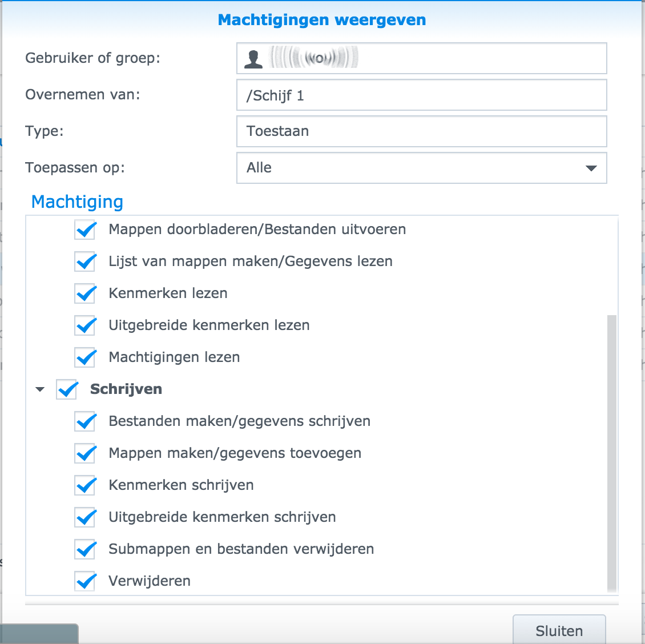This screenshot has height=644, width=645.
Task: Disable the Machtigingen lezen permission
Action: [85, 357]
